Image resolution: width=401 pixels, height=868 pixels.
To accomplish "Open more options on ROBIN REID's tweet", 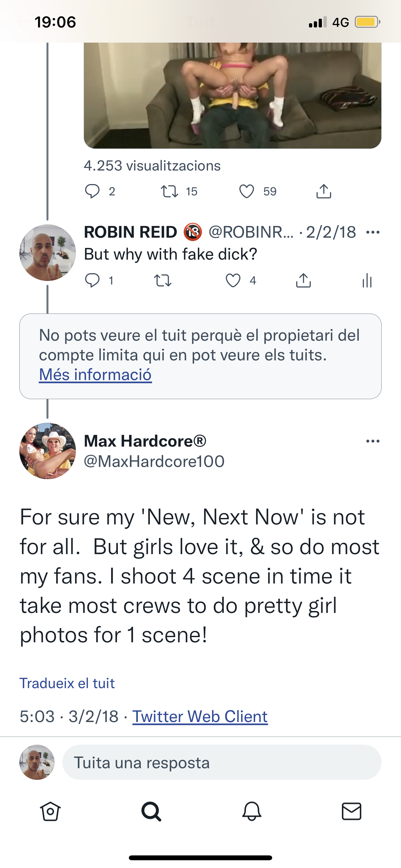I will (x=373, y=232).
